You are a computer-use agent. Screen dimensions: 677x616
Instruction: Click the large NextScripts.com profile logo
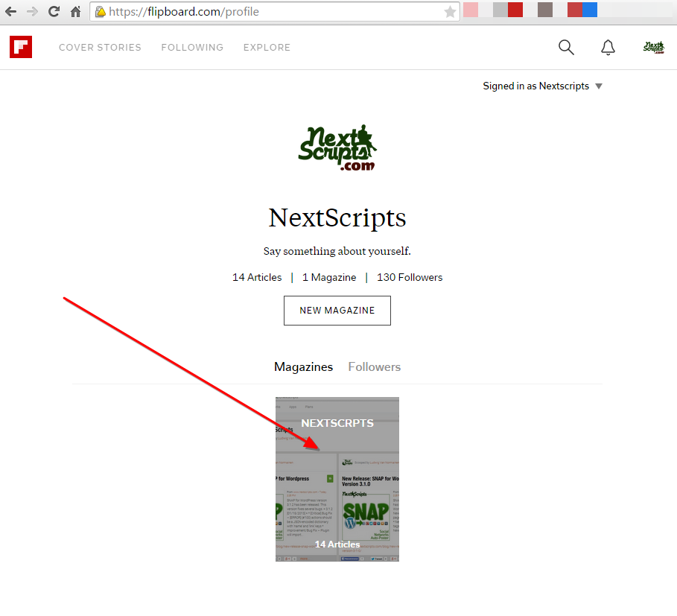[x=337, y=148]
